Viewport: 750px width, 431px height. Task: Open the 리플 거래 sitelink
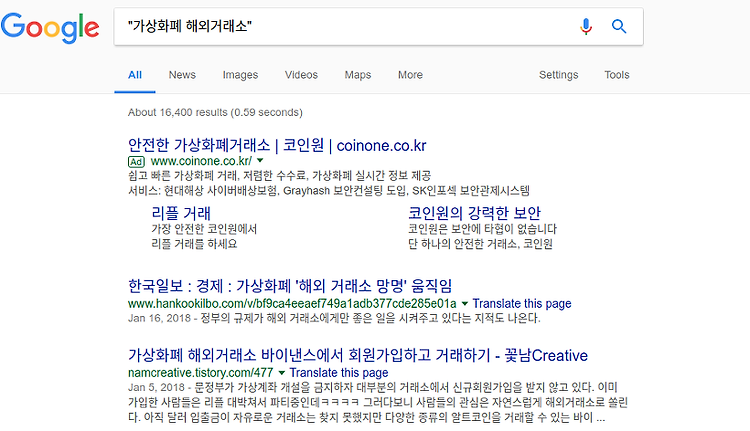[181, 213]
